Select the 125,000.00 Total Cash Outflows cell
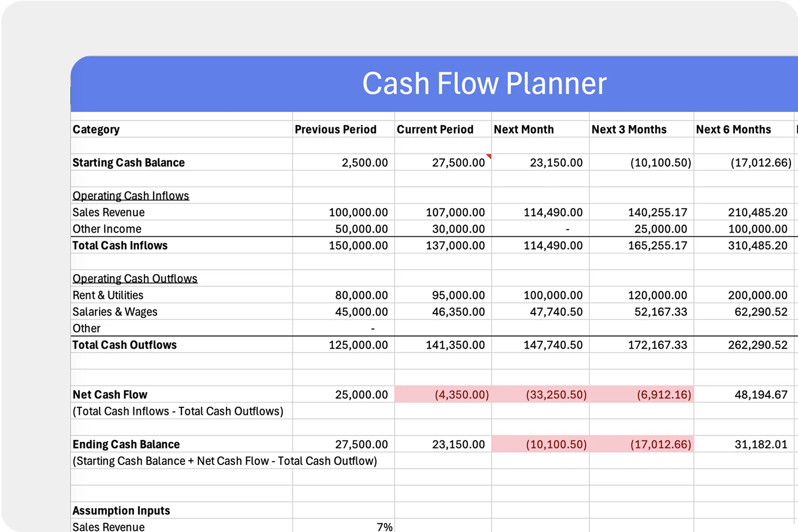798x532 pixels. pyautogui.click(x=343, y=345)
